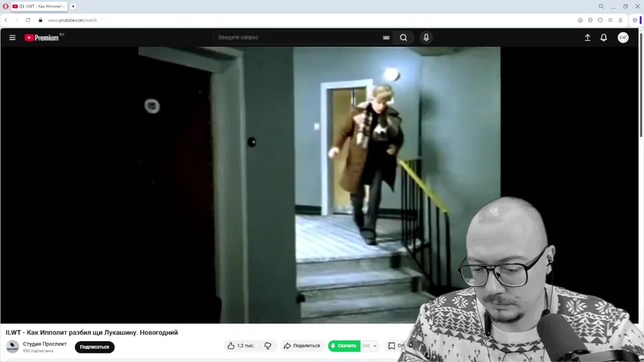Share the video via Поделиться
This screenshot has width=644, height=362.
point(302,346)
